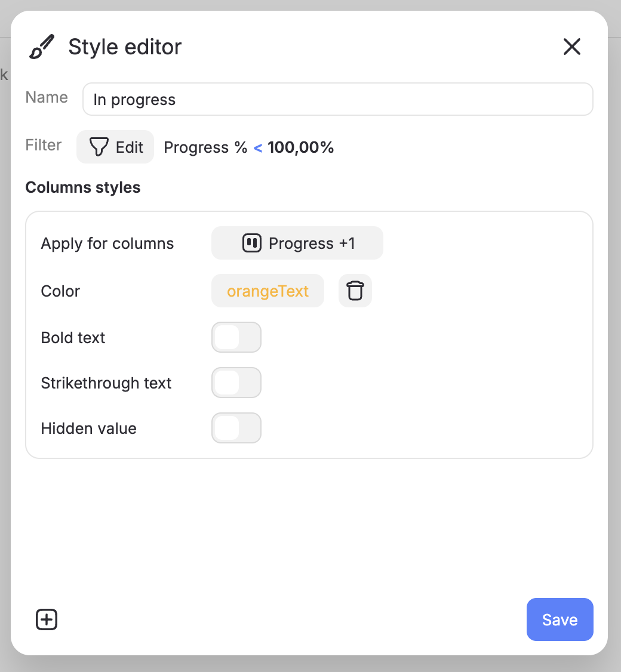Open the Progress +1 columns selector
This screenshot has height=672, width=621.
(297, 243)
